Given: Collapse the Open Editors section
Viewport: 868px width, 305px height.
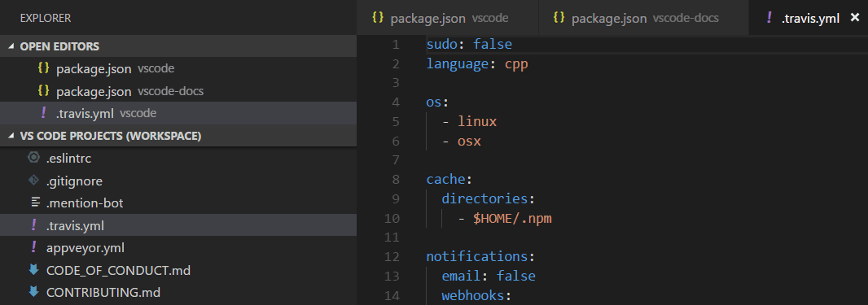Looking at the screenshot, I should pyautogui.click(x=11, y=46).
